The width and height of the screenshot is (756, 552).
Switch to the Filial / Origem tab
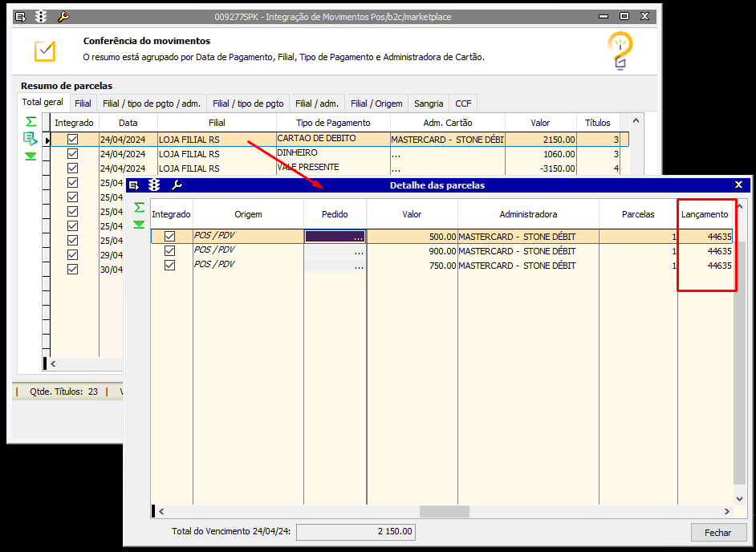click(376, 103)
